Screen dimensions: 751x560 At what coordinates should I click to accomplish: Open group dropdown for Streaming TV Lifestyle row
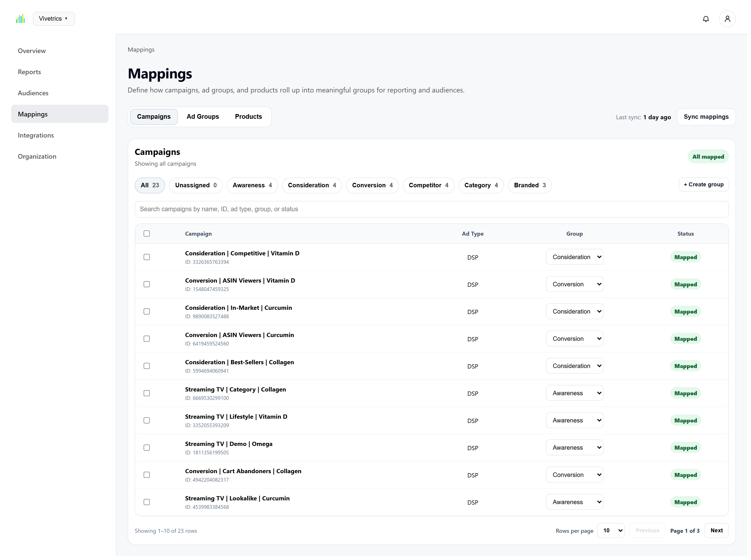click(x=575, y=420)
